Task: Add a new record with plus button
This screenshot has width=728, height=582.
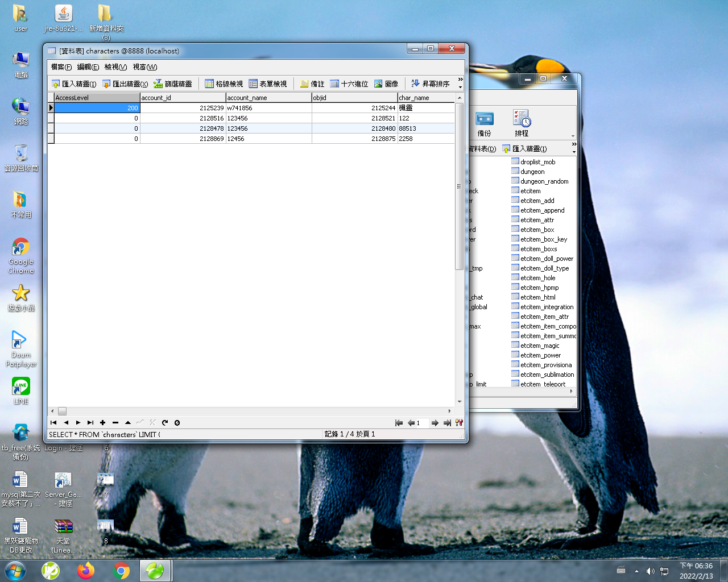Action: point(103,422)
